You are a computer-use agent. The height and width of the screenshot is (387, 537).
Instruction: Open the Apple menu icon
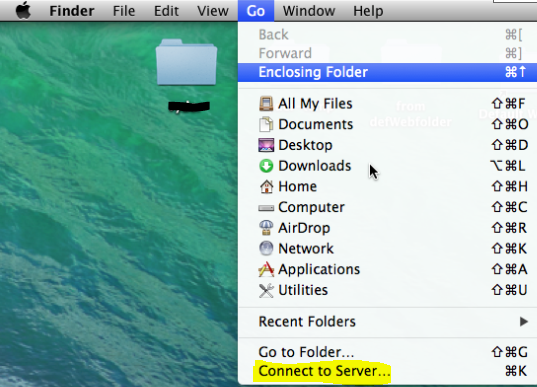(x=23, y=11)
